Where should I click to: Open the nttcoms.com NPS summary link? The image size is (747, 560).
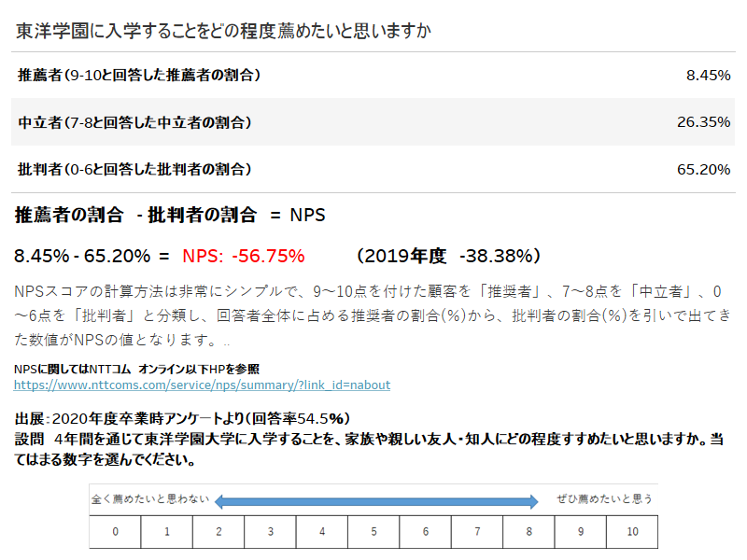click(202, 385)
